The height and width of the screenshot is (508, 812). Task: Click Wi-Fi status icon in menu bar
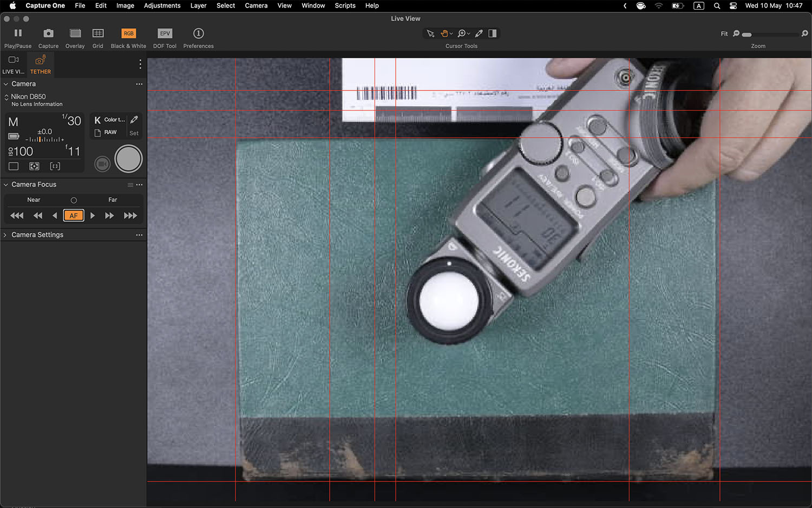659,5
